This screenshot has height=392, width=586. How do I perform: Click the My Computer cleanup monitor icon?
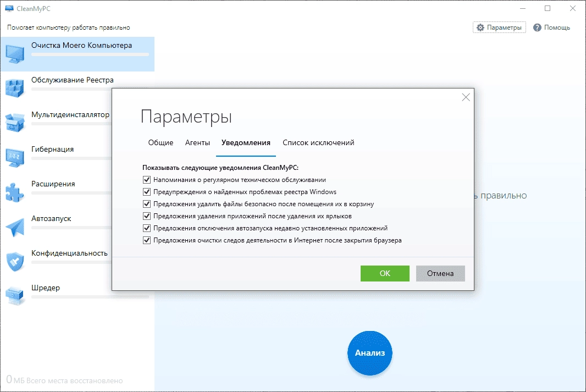[x=15, y=54]
